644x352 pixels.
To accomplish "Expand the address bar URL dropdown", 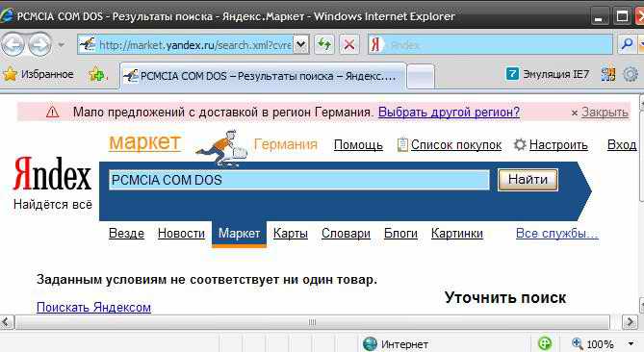I will pos(301,44).
